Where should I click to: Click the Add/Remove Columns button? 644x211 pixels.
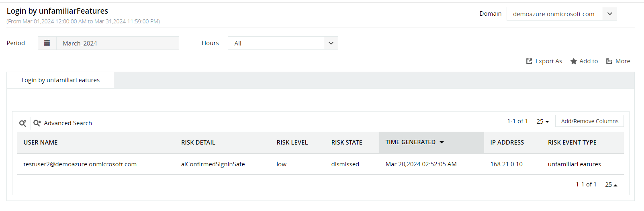[x=589, y=121]
